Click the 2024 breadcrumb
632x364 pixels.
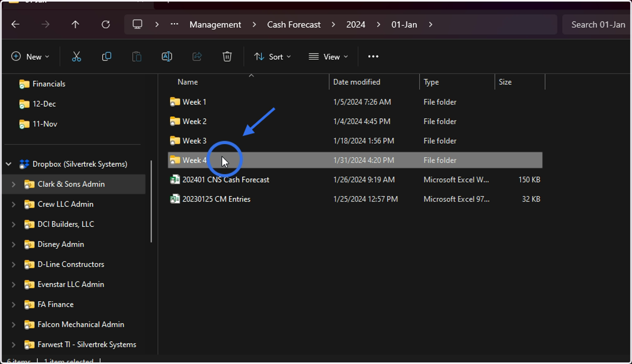355,25
